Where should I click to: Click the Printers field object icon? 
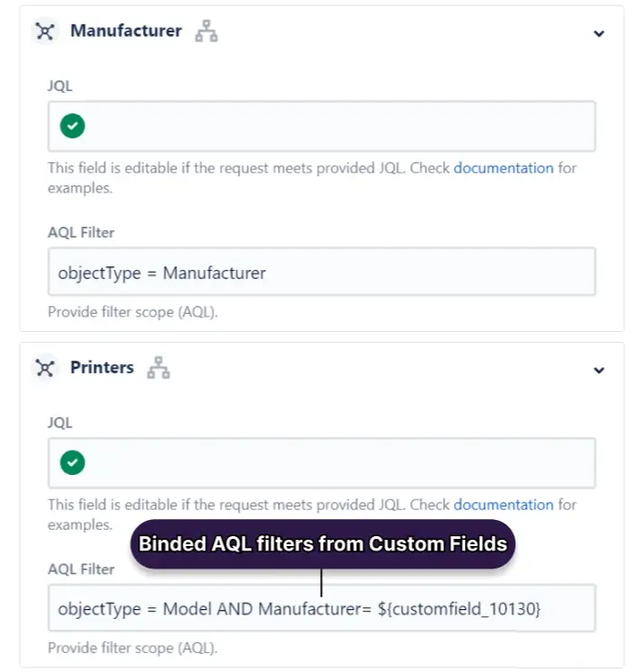45,368
